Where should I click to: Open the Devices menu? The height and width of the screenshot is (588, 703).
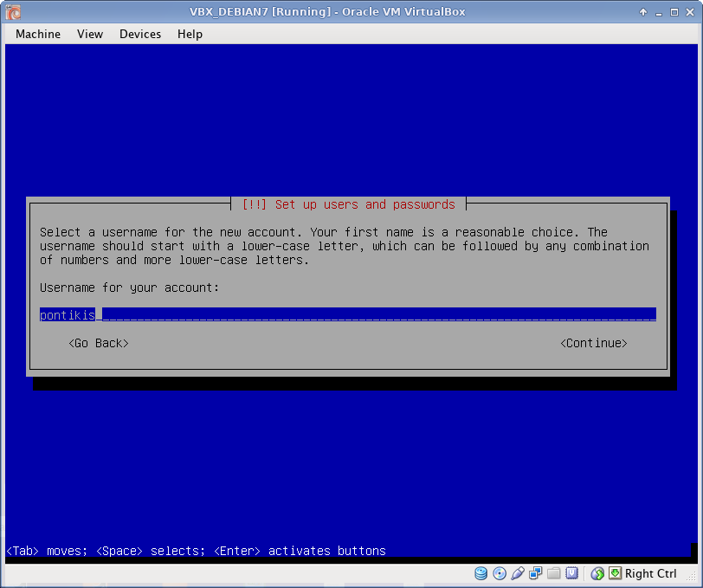(x=140, y=34)
